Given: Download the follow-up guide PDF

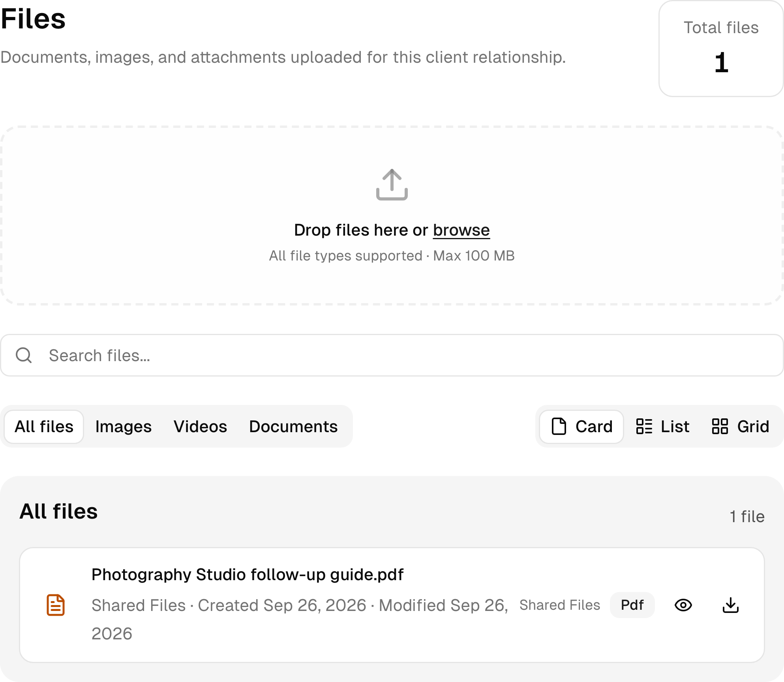Looking at the screenshot, I should tap(731, 605).
